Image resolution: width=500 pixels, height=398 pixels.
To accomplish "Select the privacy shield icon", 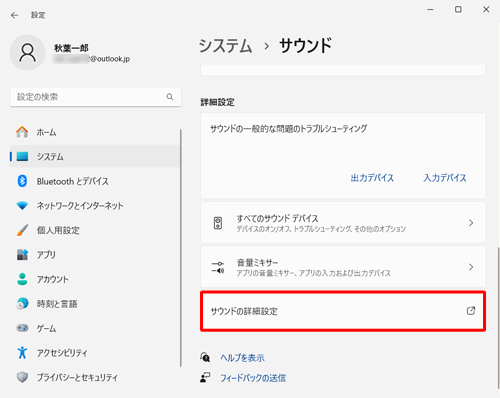I will click(22, 377).
